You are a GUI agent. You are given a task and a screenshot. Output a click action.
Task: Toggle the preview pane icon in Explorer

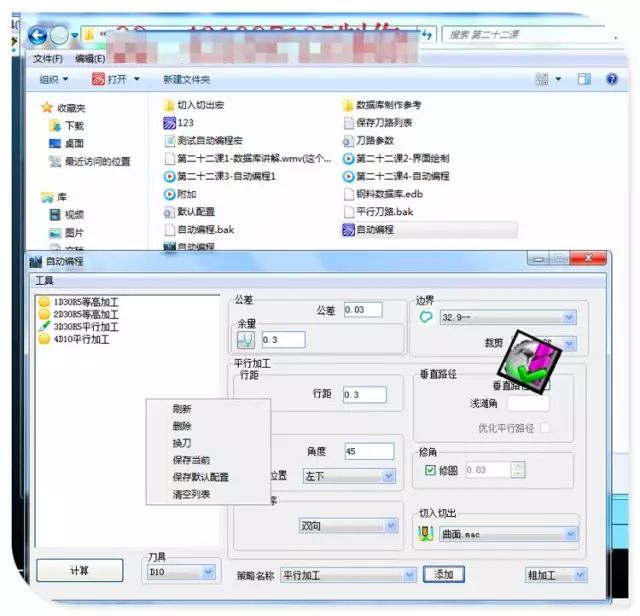pos(584,79)
